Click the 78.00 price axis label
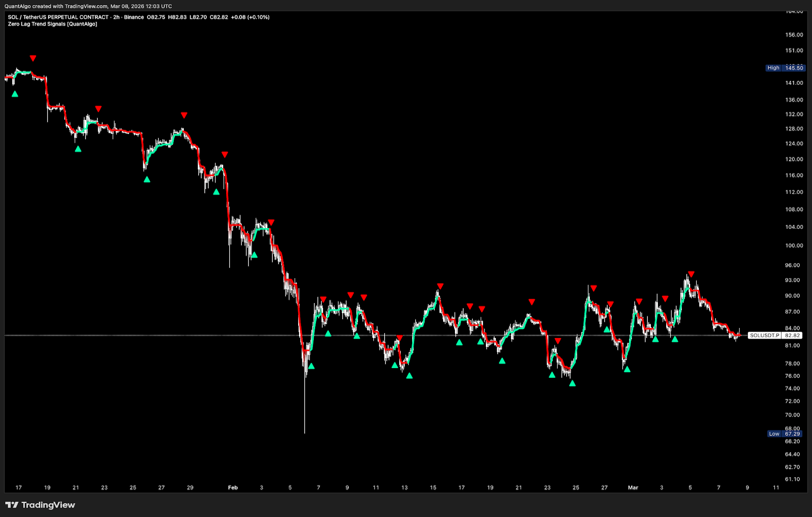Image resolution: width=812 pixels, height=517 pixels. point(792,363)
